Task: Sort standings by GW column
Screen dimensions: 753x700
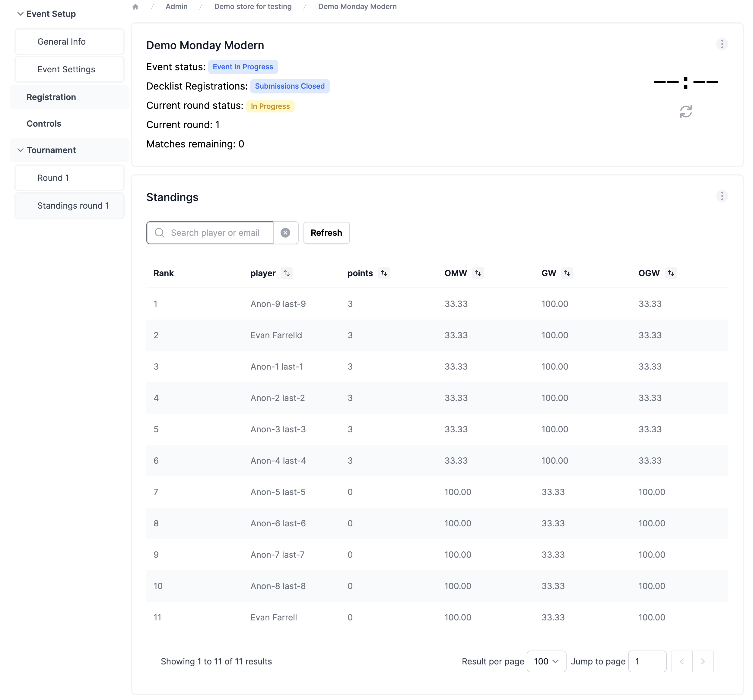Action: (567, 273)
